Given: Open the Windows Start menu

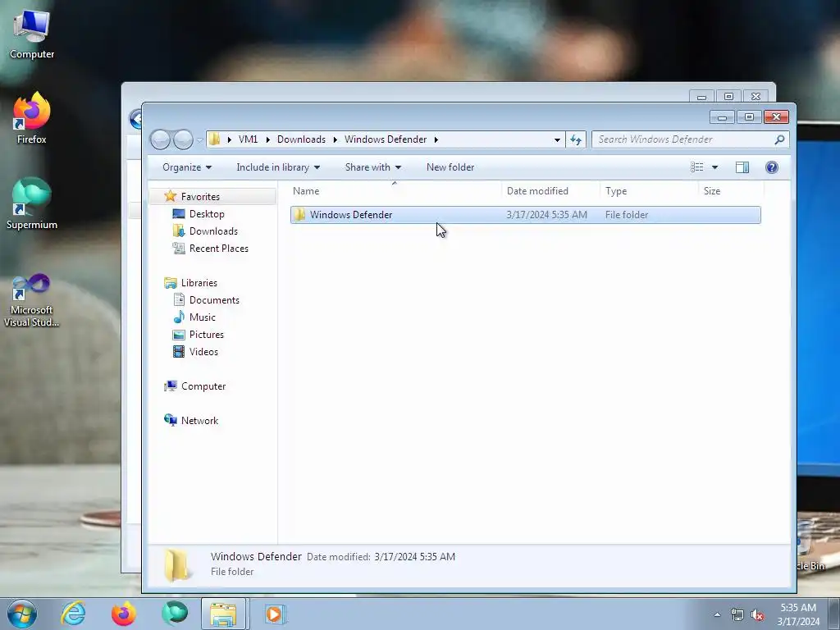Looking at the screenshot, I should pyautogui.click(x=22, y=614).
